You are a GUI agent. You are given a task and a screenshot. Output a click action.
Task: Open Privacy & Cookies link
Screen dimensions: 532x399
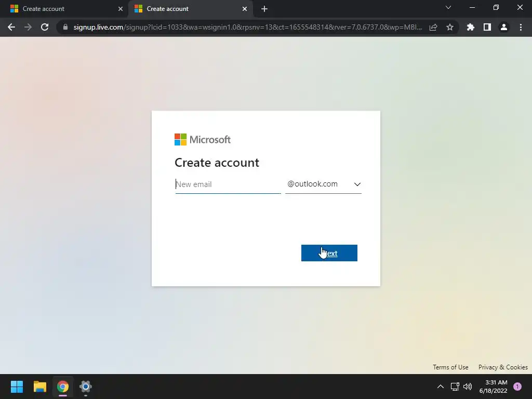(x=503, y=367)
